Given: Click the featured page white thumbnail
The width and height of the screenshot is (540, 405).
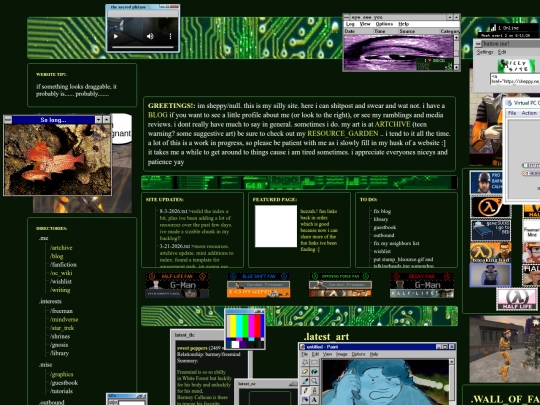Looking at the screenshot, I should 276,226.
